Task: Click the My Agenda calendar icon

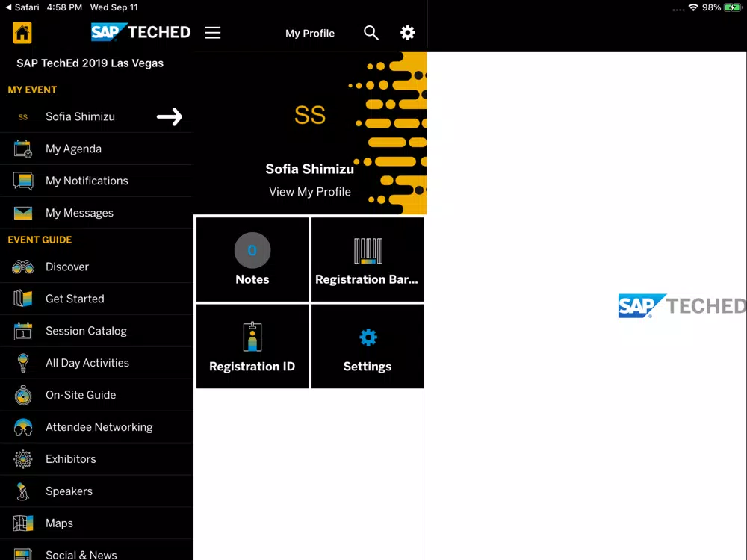Action: click(23, 149)
